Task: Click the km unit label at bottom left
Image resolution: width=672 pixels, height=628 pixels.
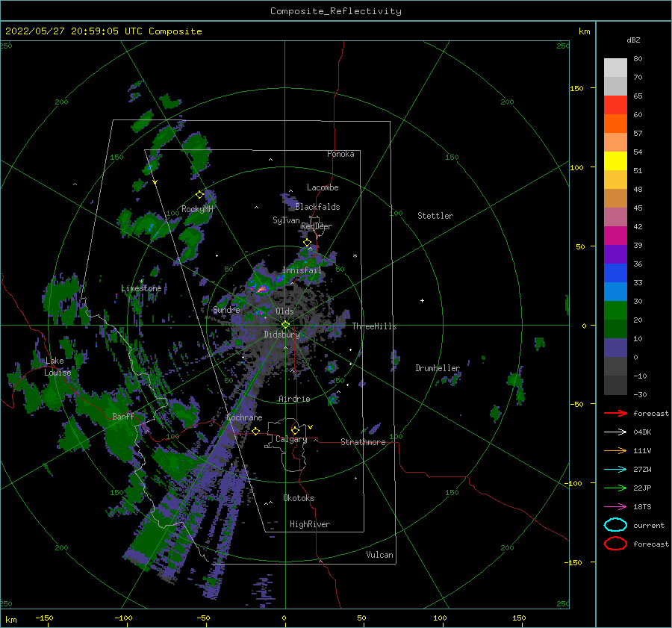Action: 10,620
